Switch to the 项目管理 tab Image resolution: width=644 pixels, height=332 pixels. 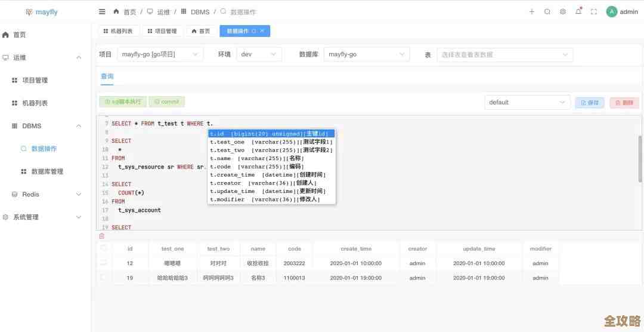[x=162, y=31]
